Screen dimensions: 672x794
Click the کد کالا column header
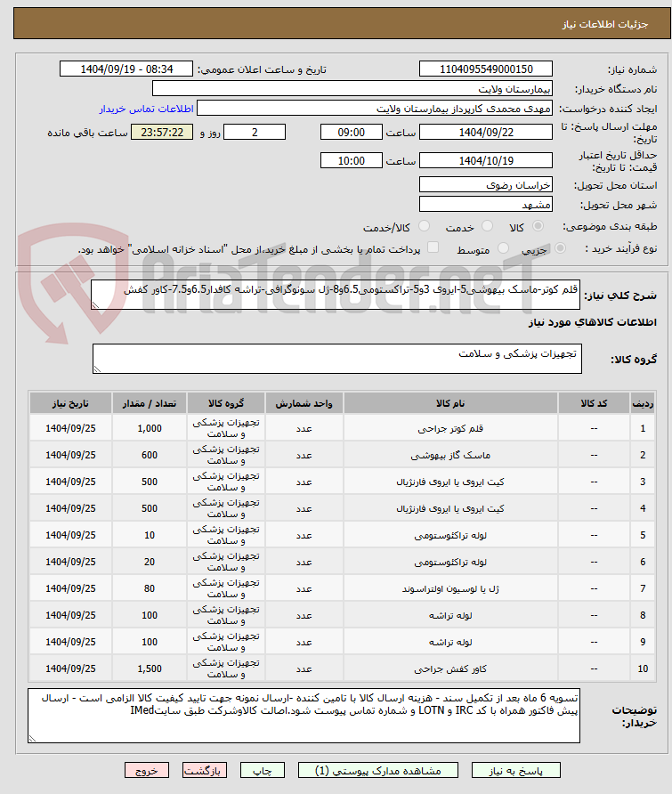click(x=594, y=403)
